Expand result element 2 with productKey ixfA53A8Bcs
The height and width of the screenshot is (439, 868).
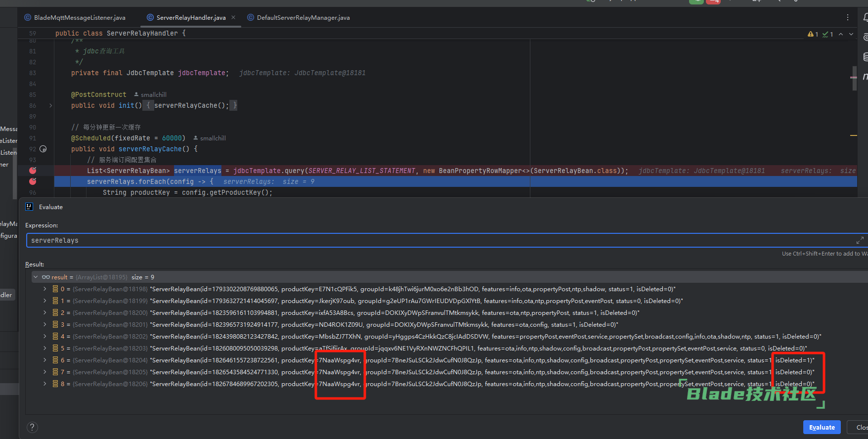(45, 312)
